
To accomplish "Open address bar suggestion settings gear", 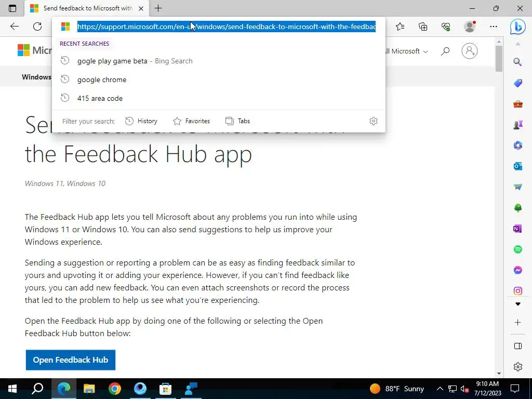I will tap(374, 121).
